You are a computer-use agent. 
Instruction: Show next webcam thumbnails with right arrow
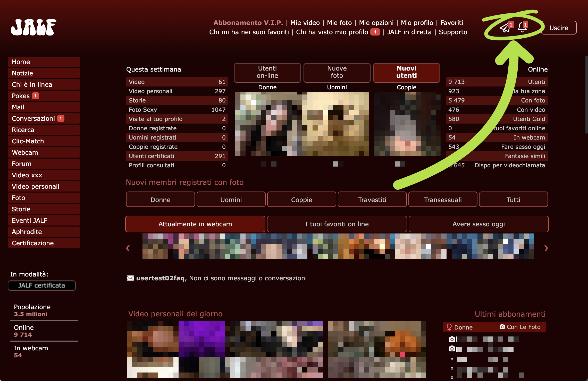(546, 248)
